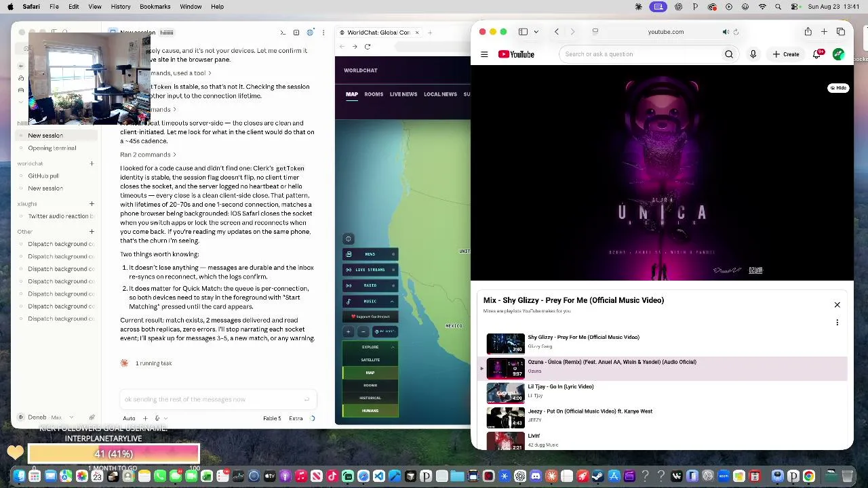Viewport: 868px width, 488px height.
Task: Open a new tab in the YouTube window
Action: click(x=824, y=32)
